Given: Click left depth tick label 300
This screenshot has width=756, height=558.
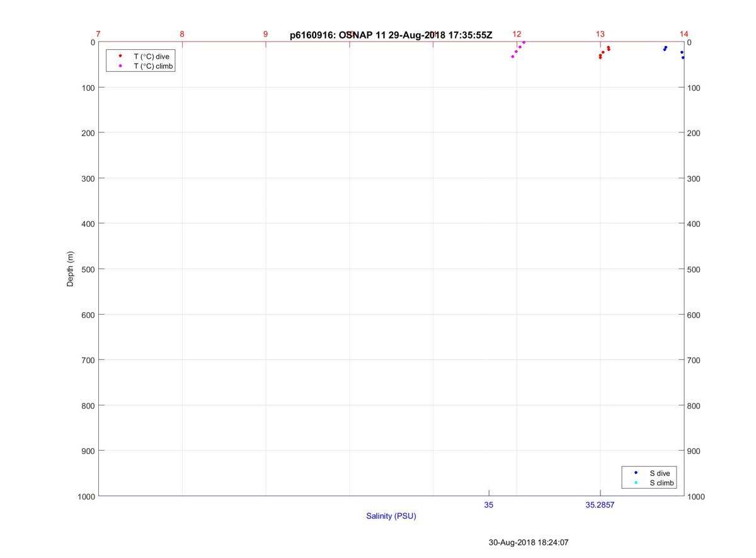Looking at the screenshot, I should pyautogui.click(x=88, y=178).
